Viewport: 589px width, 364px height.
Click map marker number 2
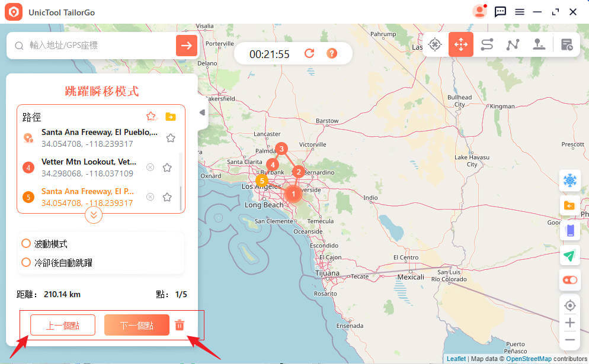click(299, 172)
